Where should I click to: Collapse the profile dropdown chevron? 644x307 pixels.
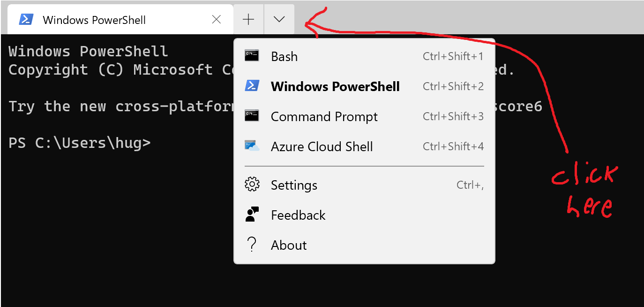click(x=279, y=19)
